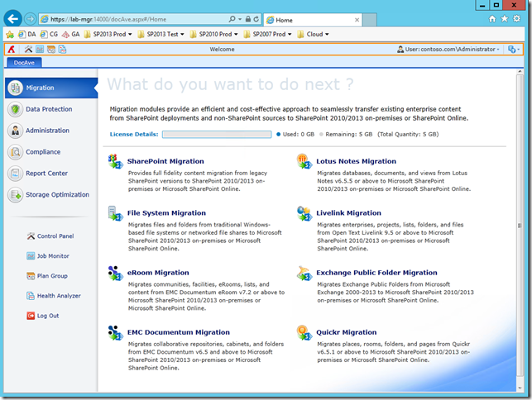The width and height of the screenshot is (532, 400).
Task: Click the Storage Optimization icon
Action: [15, 195]
